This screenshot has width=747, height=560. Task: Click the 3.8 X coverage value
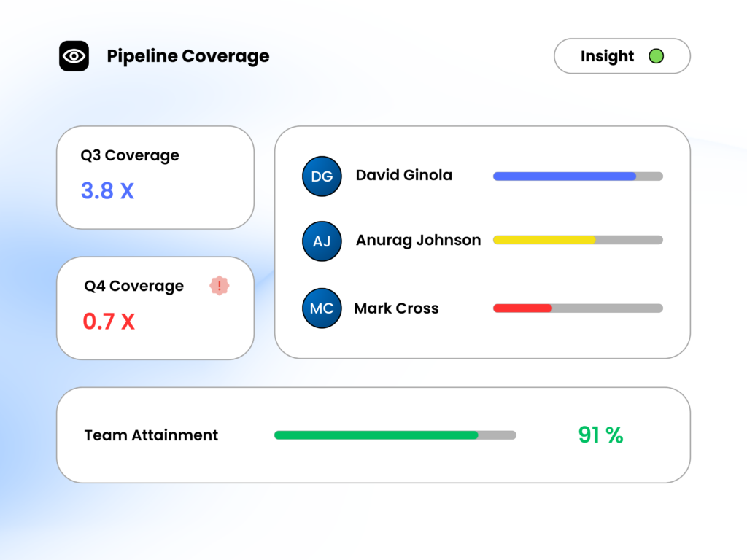107,191
